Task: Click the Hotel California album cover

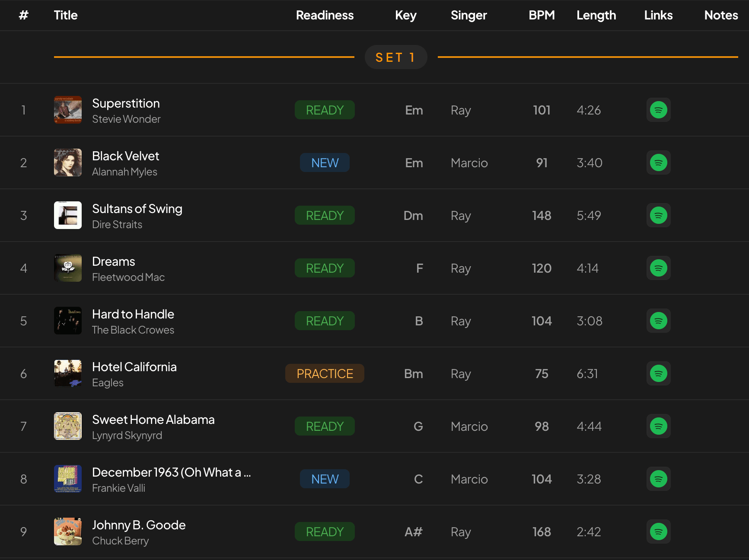Action: [x=68, y=373]
